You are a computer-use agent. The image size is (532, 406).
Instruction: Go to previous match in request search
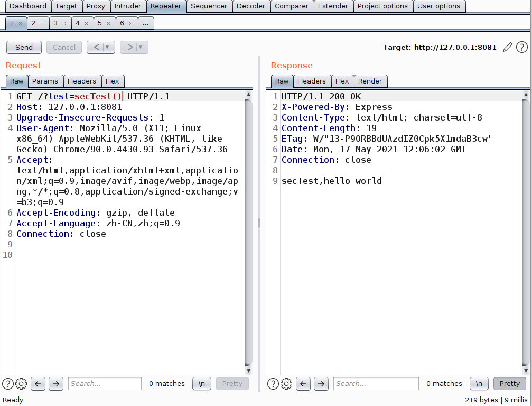point(38,384)
